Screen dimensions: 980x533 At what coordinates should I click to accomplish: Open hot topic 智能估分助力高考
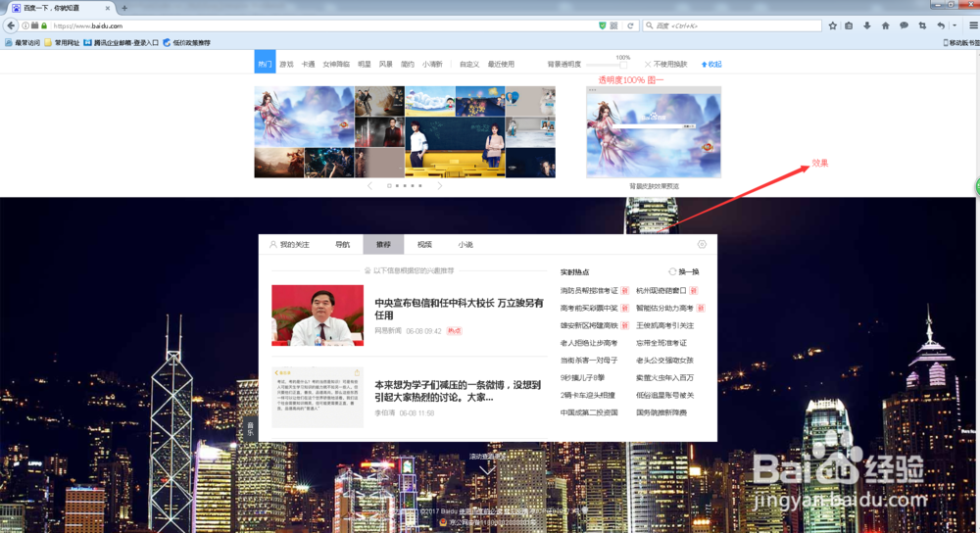664,308
